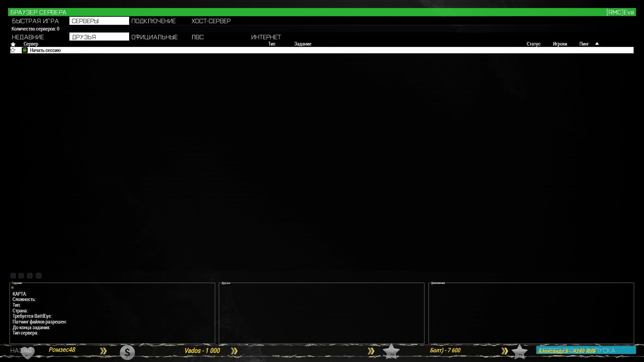
Task: Click the fourth dim filter icon above Задание panel
Action: pyautogui.click(x=39, y=276)
